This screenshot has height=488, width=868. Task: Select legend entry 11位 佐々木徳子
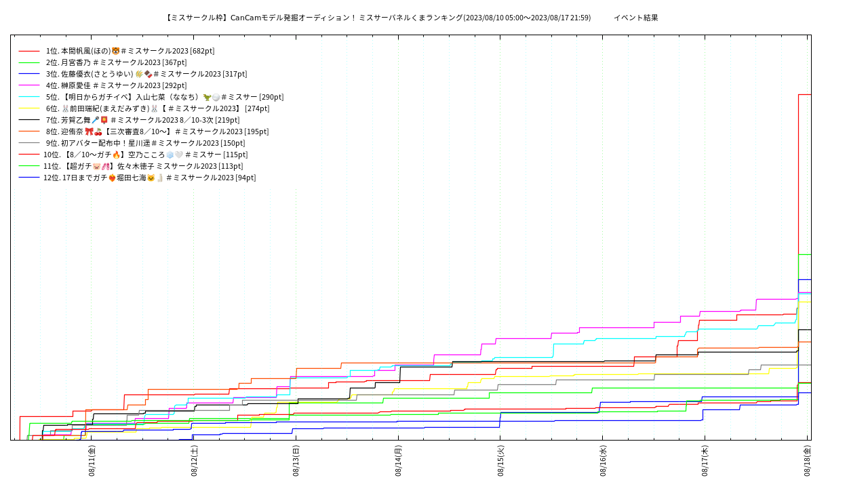pyautogui.click(x=143, y=166)
